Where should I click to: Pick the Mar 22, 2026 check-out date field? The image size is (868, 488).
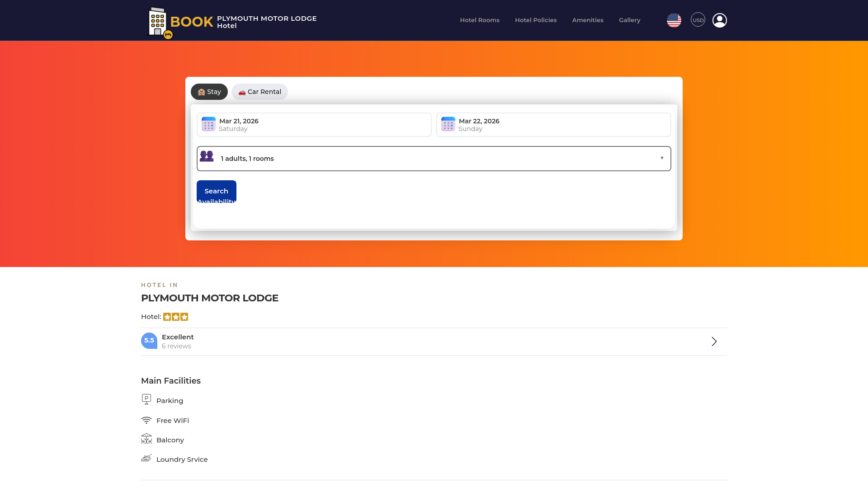point(554,125)
